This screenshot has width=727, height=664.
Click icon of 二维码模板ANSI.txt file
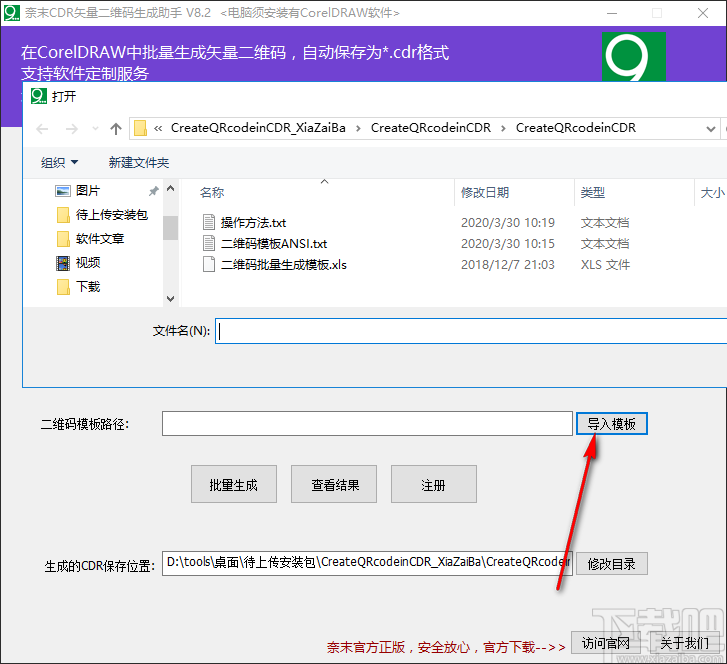[209, 243]
